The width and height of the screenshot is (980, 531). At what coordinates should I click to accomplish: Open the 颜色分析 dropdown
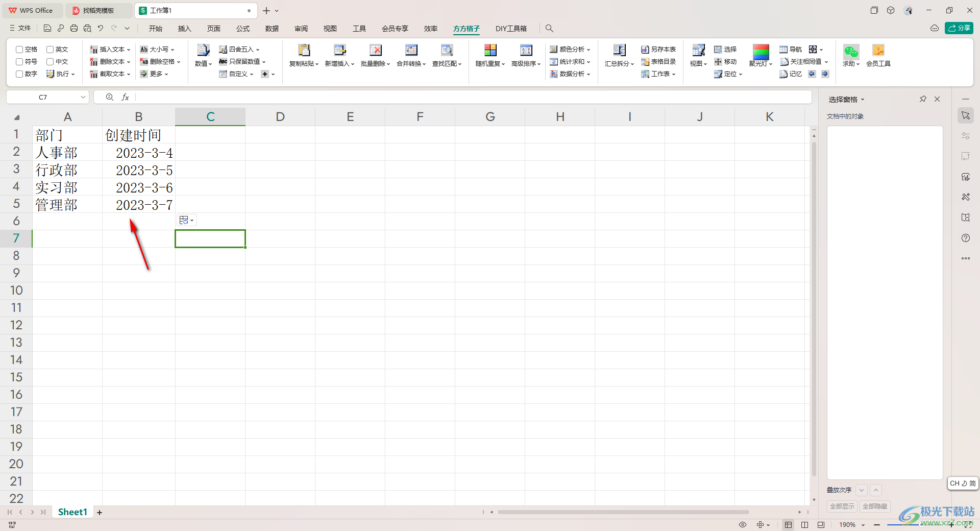pyautogui.click(x=570, y=50)
